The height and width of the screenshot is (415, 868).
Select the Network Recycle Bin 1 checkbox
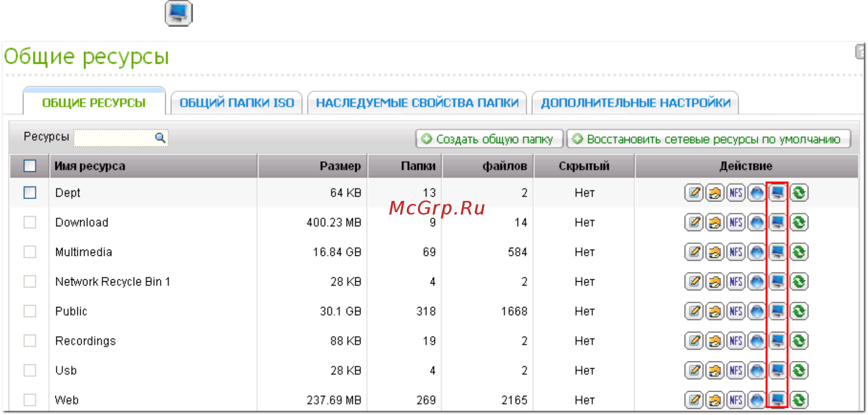[30, 282]
